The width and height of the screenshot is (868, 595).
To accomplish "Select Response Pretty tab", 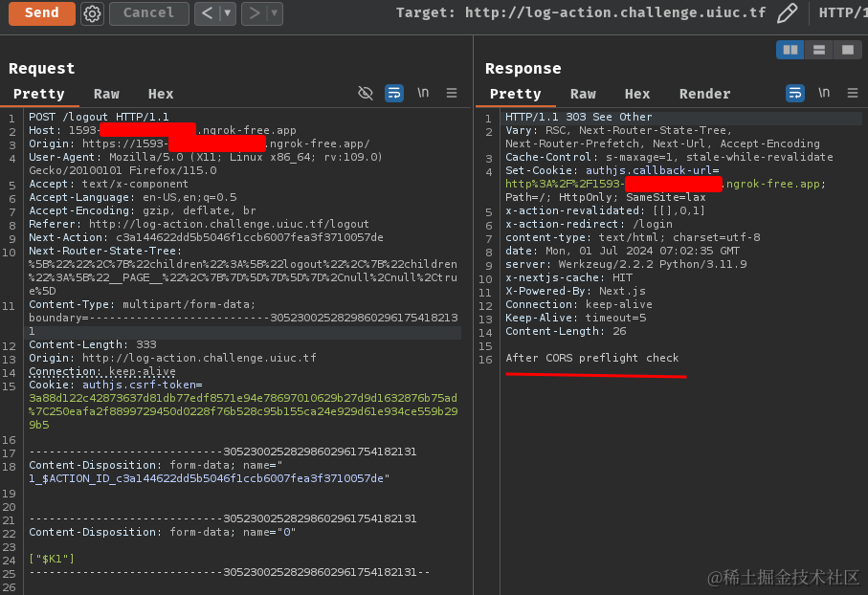I will (516, 94).
